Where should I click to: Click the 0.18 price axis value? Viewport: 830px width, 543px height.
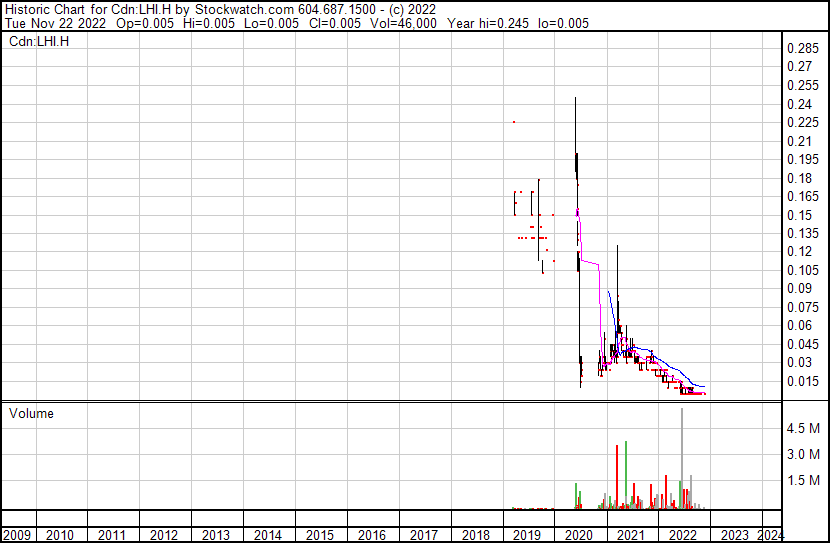799,178
